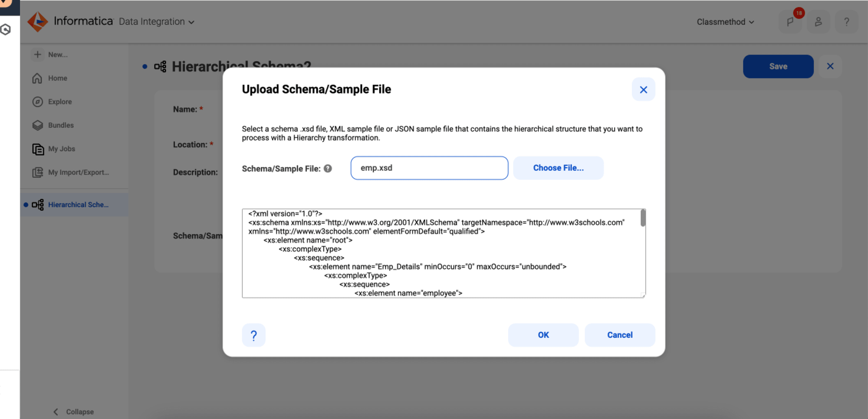This screenshot has width=868, height=419.
Task: Click the Home house icon
Action: [x=37, y=78]
